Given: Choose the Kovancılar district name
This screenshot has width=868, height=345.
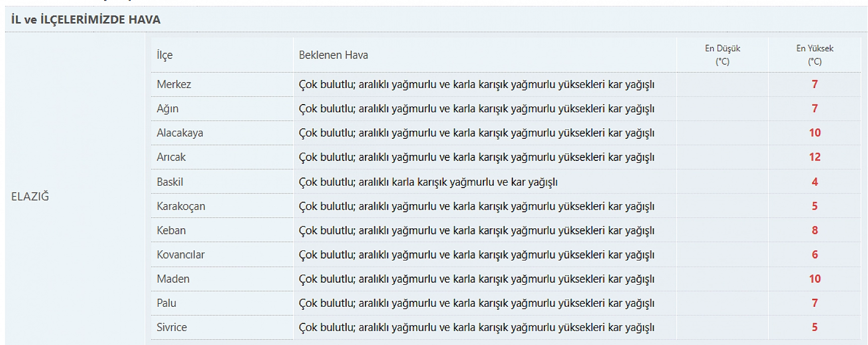Looking at the screenshot, I should coord(181,254).
